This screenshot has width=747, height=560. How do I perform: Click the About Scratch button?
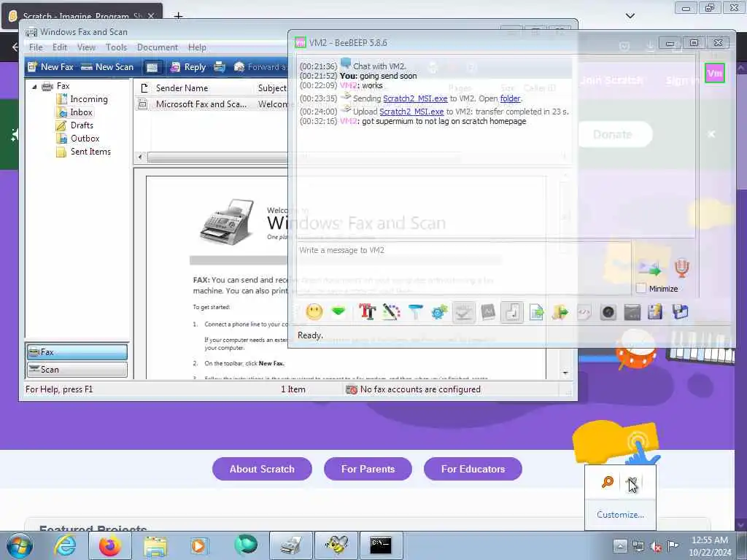(x=262, y=469)
